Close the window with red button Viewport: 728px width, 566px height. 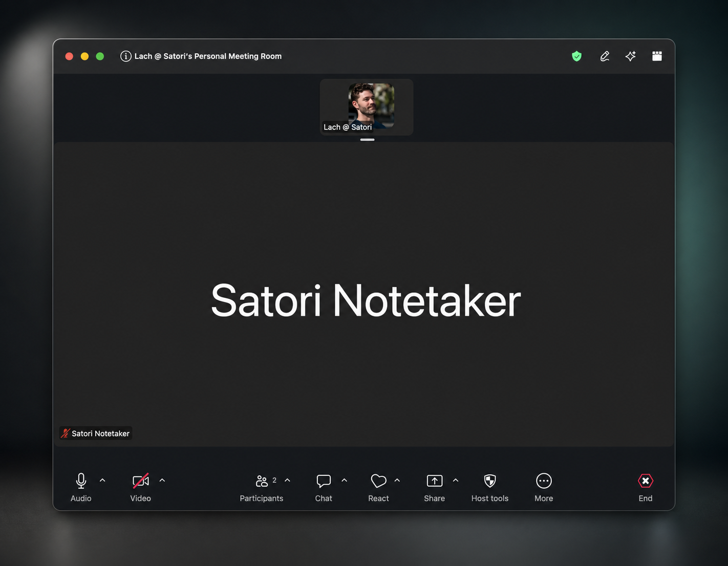(69, 56)
